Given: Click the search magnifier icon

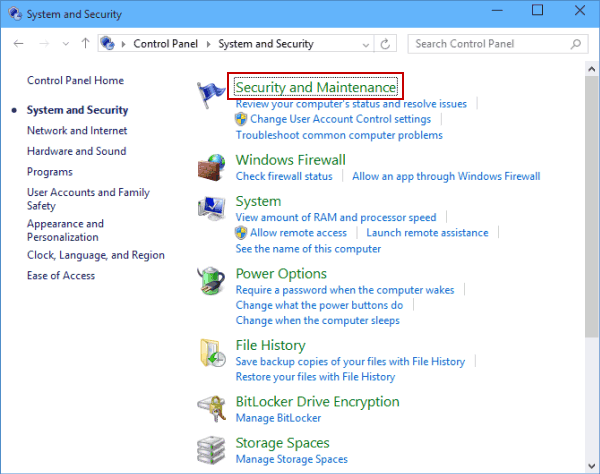Looking at the screenshot, I should 575,44.
